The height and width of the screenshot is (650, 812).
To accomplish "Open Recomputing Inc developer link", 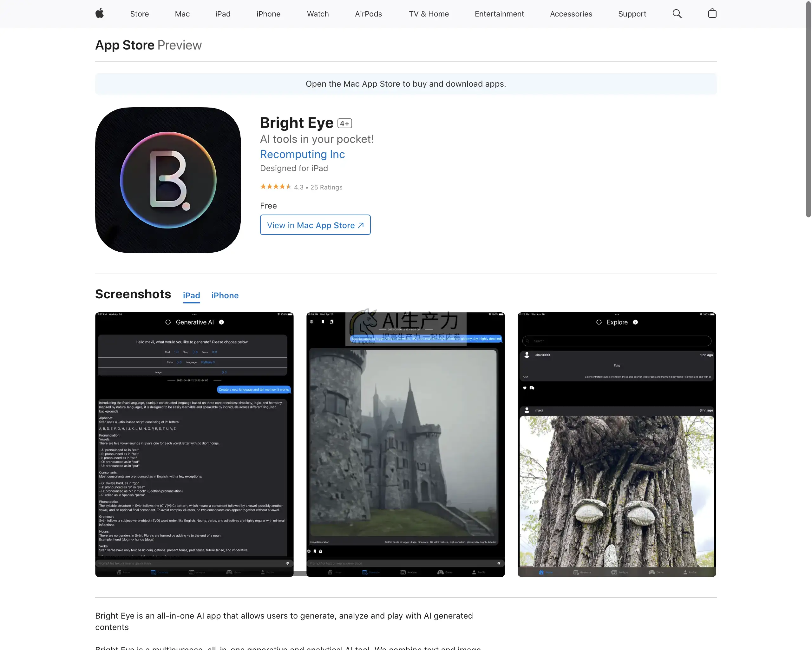I will tap(302, 154).
